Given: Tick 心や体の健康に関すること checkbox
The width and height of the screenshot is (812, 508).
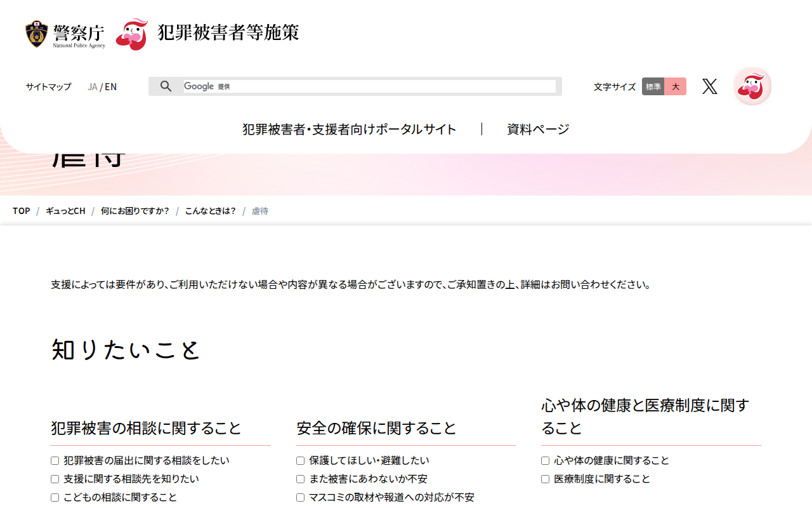Looking at the screenshot, I should (546, 460).
